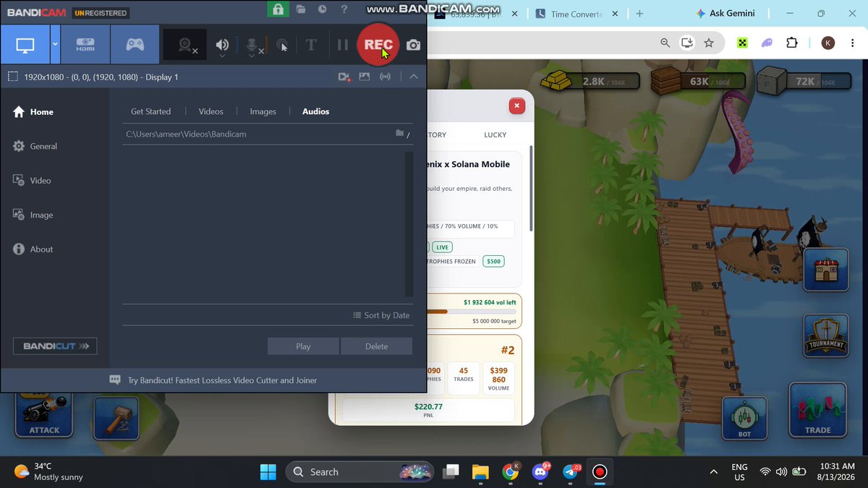
Task: Switch to the Images tab
Action: [x=263, y=111]
